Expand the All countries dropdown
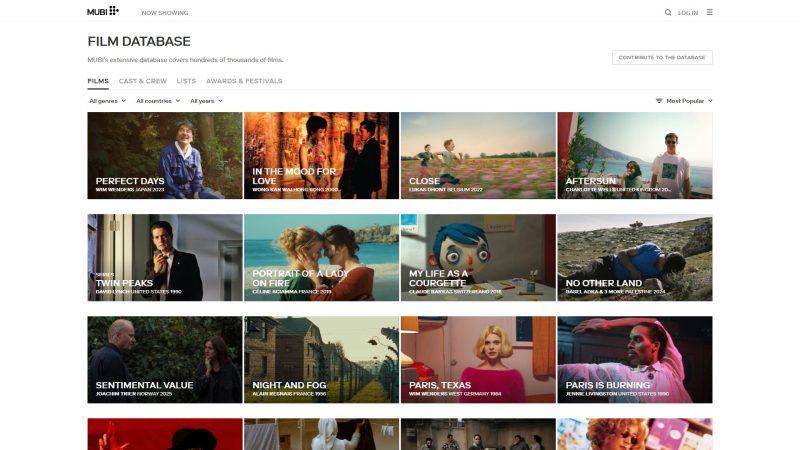Image resolution: width=800 pixels, height=450 pixels. pos(158,101)
